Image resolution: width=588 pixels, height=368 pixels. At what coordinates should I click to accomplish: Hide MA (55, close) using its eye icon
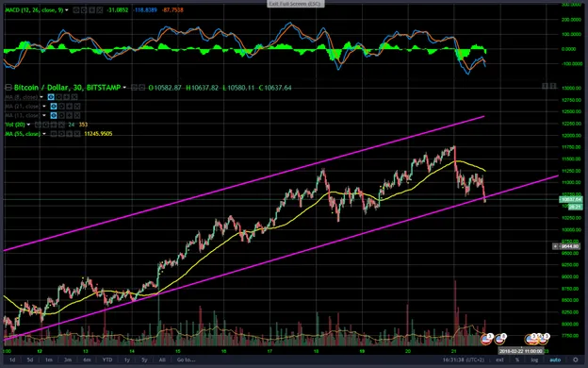(x=54, y=134)
